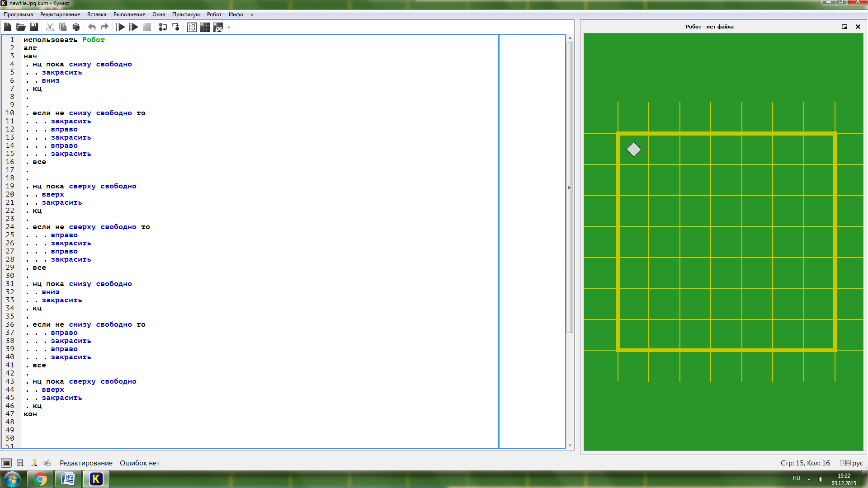
Task: Click line 4 'нц пока снизу свободно'
Action: coord(82,64)
